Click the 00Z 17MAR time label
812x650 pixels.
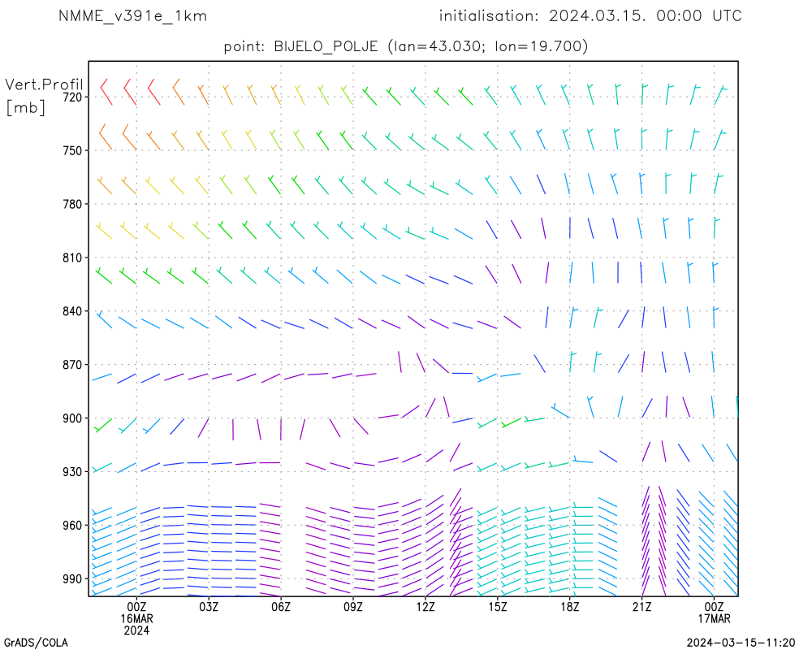coord(714,612)
